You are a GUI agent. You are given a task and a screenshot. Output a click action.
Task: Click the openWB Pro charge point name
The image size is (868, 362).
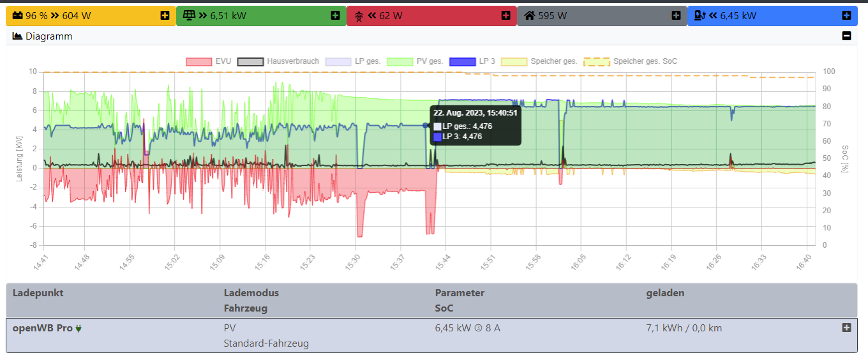(x=42, y=328)
